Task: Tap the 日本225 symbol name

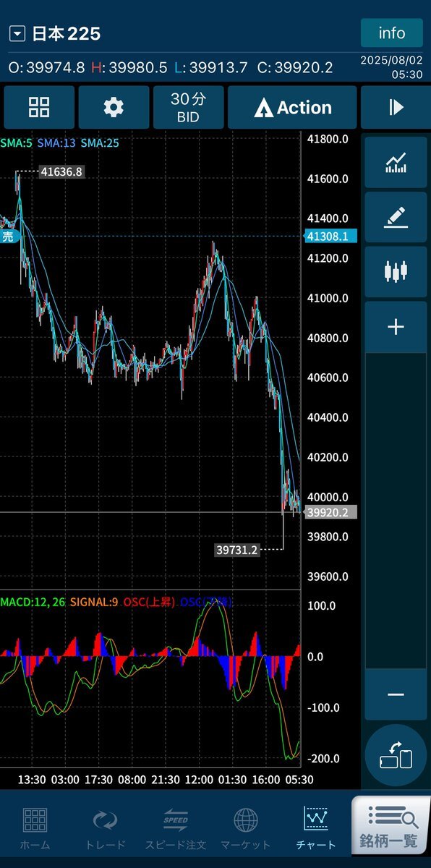Action: (x=66, y=34)
